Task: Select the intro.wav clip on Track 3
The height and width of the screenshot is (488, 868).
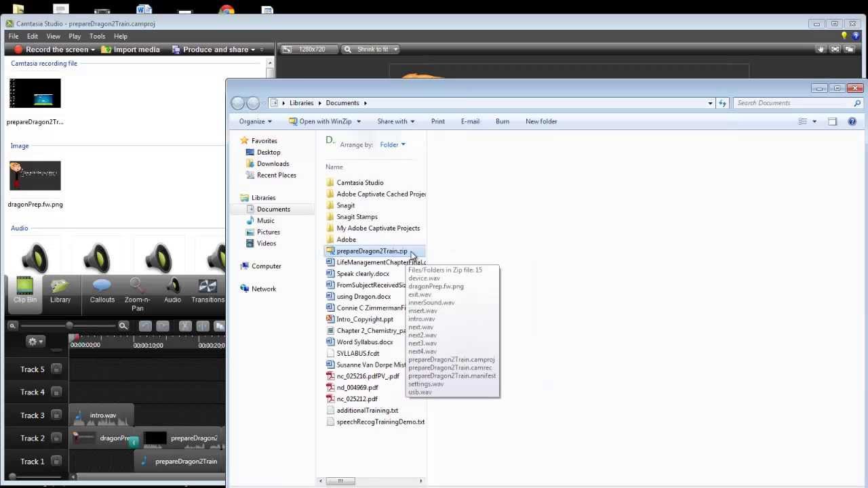Action: pos(102,415)
